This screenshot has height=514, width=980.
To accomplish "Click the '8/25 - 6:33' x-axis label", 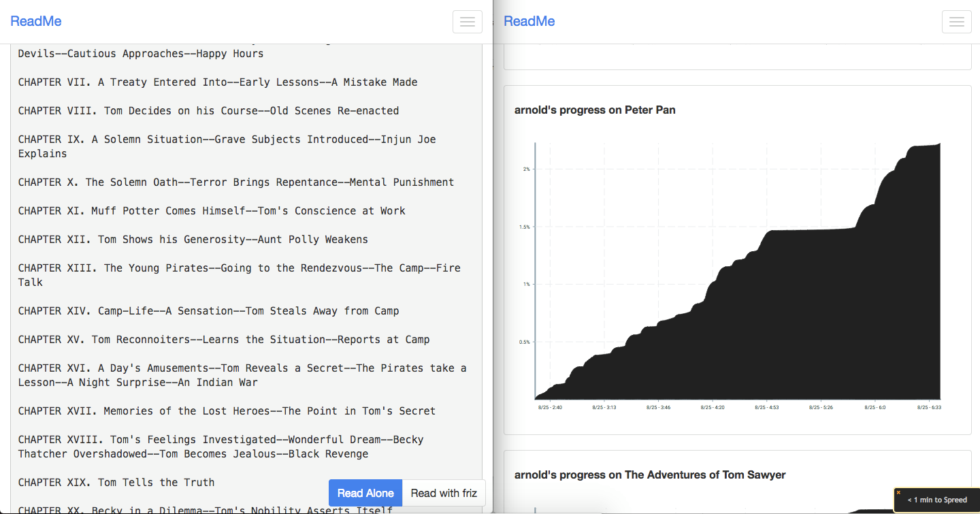I will pos(929,407).
